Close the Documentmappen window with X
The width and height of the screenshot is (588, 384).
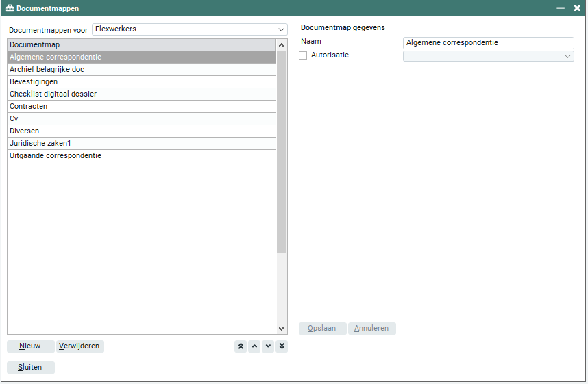coord(577,8)
